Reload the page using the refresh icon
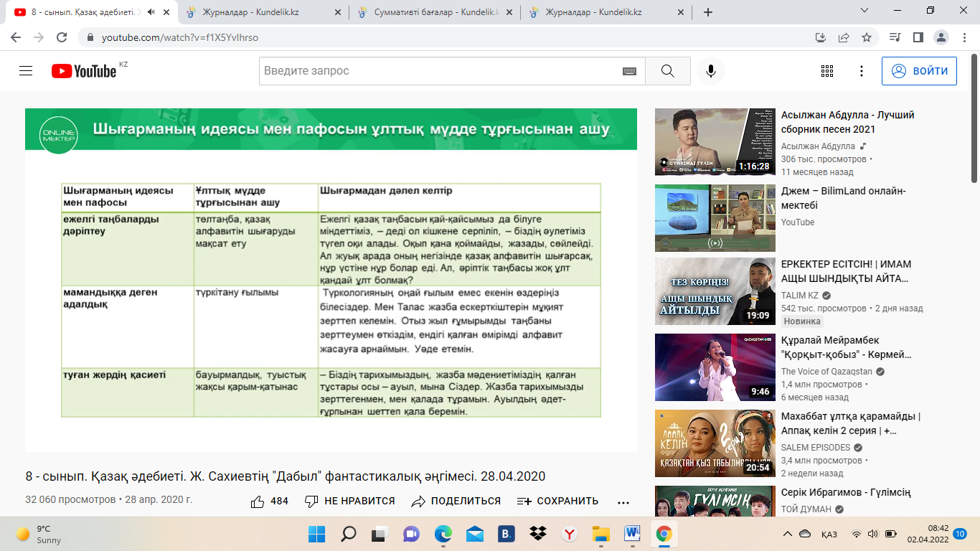The height and width of the screenshot is (551, 980). coord(62,37)
